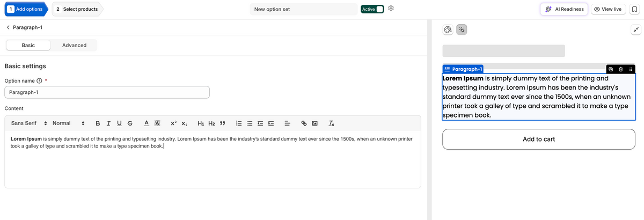Open the text background highlight color picker
Viewport: 644px width, 220px height.
pos(157,123)
